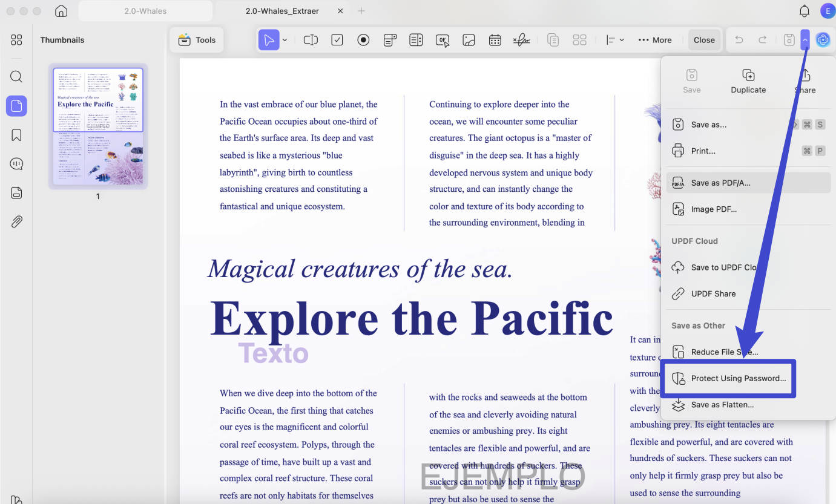Choose UPDF Share entry
Screen dimensions: 836x504
point(748,294)
